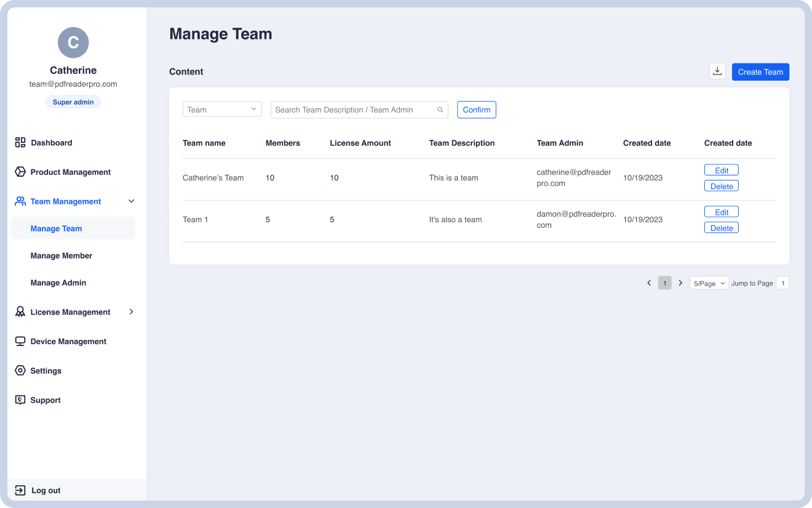The image size is (812, 508).
Task: Click the Settings gear icon
Action: [x=20, y=371]
